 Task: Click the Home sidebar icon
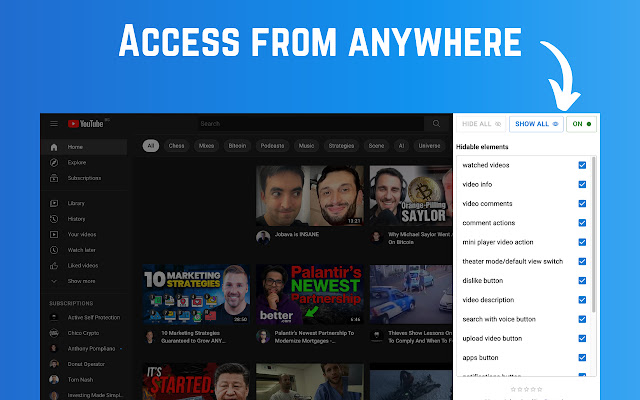coord(54,147)
